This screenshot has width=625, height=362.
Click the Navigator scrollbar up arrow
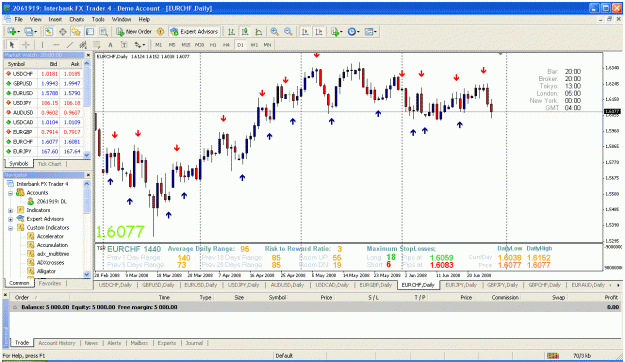tap(86, 183)
